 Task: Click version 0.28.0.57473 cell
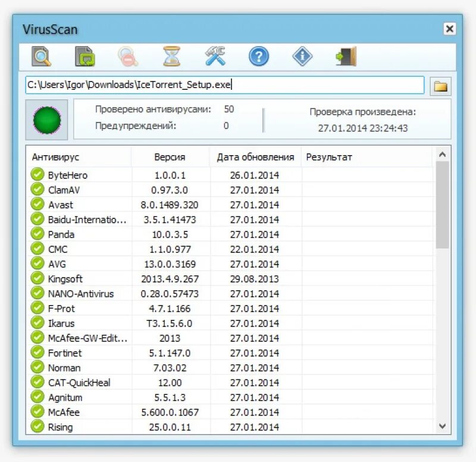[x=170, y=294]
